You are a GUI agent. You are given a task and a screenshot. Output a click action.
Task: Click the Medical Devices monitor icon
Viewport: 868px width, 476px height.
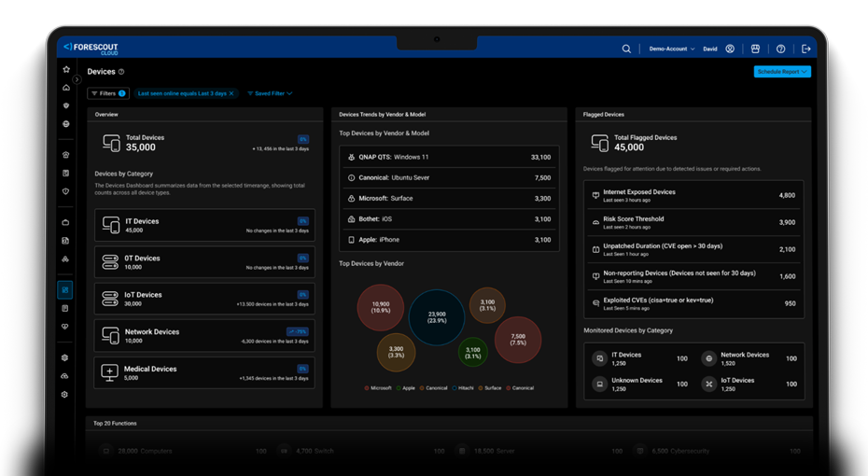click(x=109, y=372)
